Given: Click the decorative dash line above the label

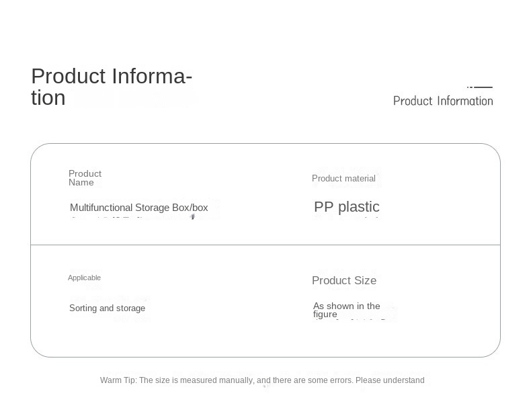Looking at the screenshot, I should pos(479,87).
